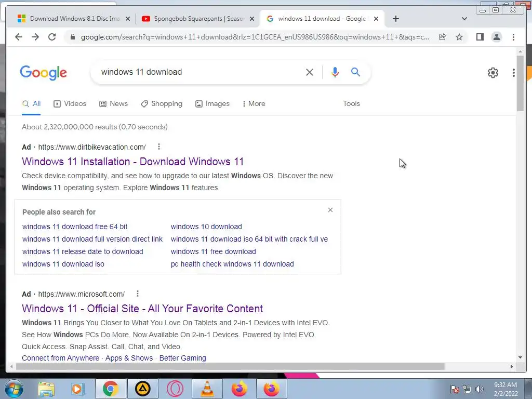Click windows 11 download full version direct link
532x399 pixels.
point(92,239)
